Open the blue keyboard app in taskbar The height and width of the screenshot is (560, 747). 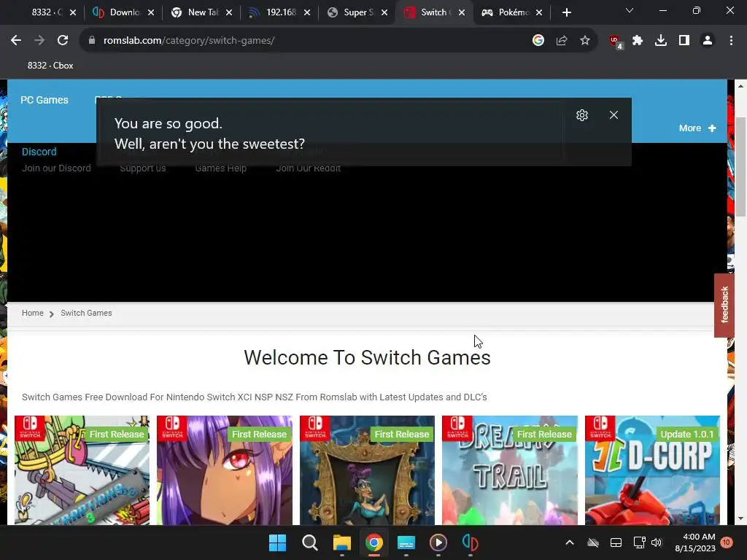tap(406, 542)
